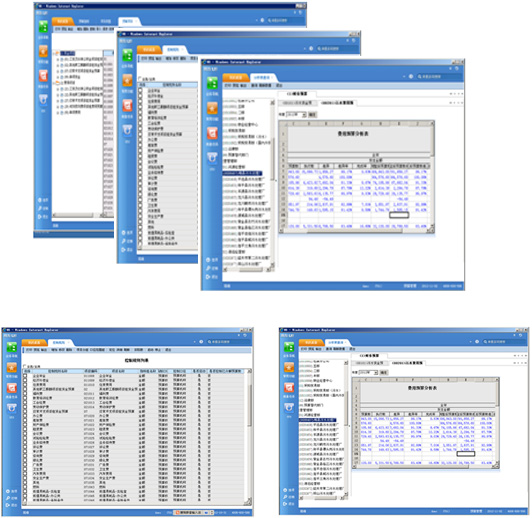Open the green navigation icon in the full-width checkbox table window

pyautogui.click(x=12, y=347)
